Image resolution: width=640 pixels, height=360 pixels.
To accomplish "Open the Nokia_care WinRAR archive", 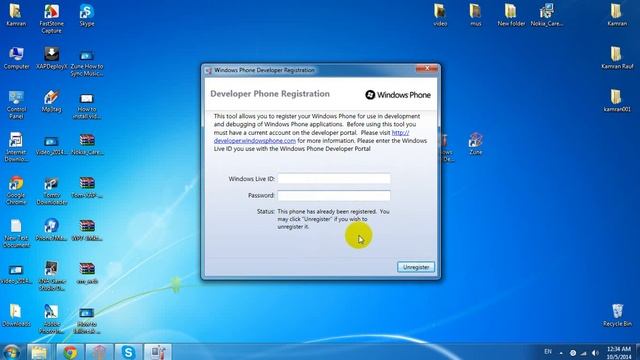I will [87, 144].
